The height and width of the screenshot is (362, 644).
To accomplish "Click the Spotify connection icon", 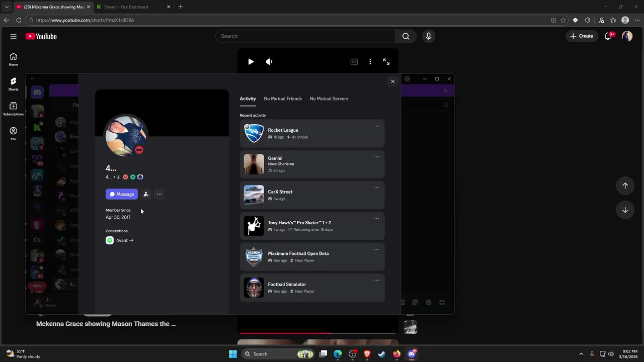I will pos(110,240).
